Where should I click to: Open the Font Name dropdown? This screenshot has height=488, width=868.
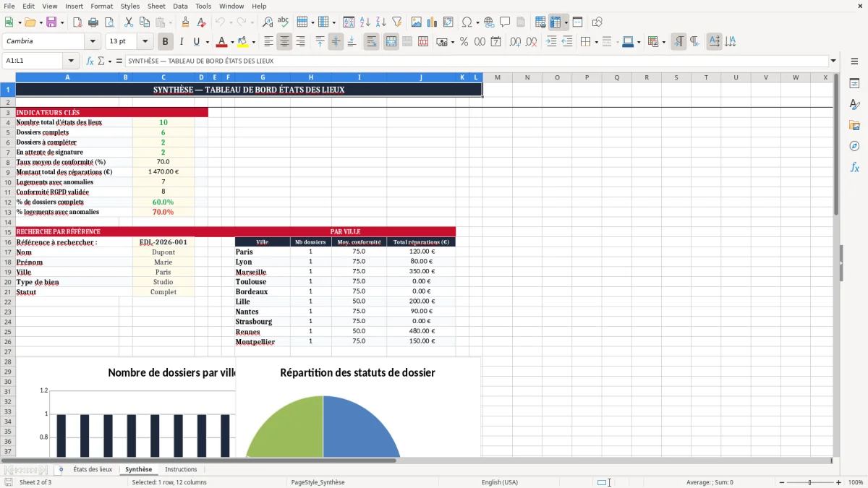tap(93, 42)
